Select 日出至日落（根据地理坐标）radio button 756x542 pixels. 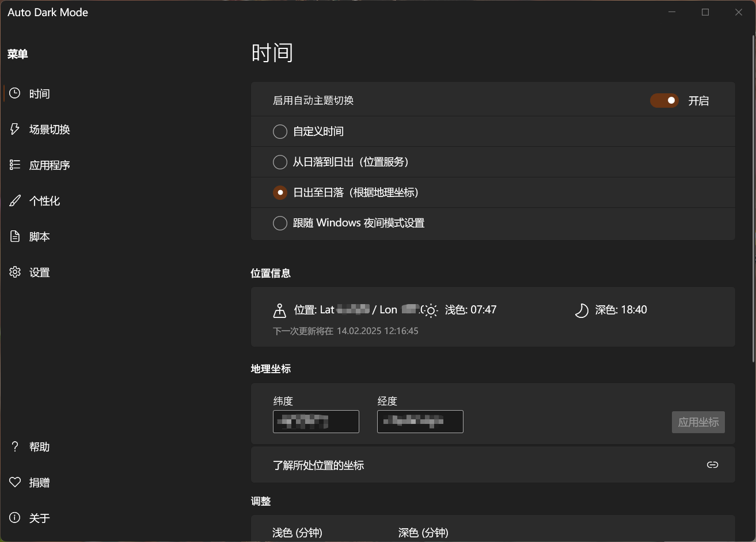coord(280,193)
